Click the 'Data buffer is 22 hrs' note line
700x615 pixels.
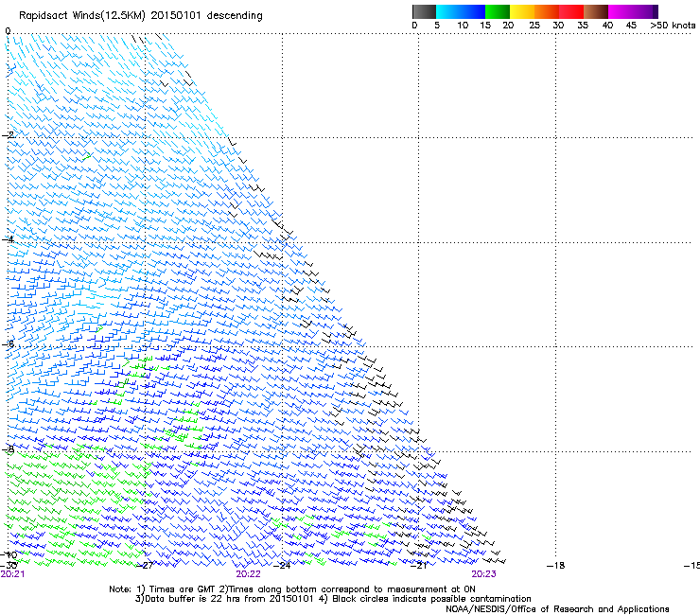coord(333,599)
